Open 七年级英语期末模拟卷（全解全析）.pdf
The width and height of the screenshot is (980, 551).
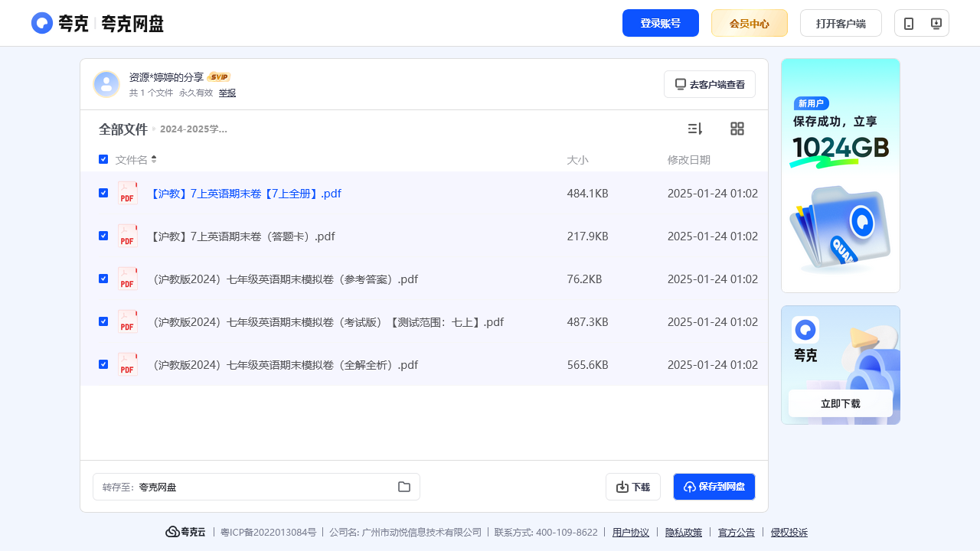(x=283, y=365)
